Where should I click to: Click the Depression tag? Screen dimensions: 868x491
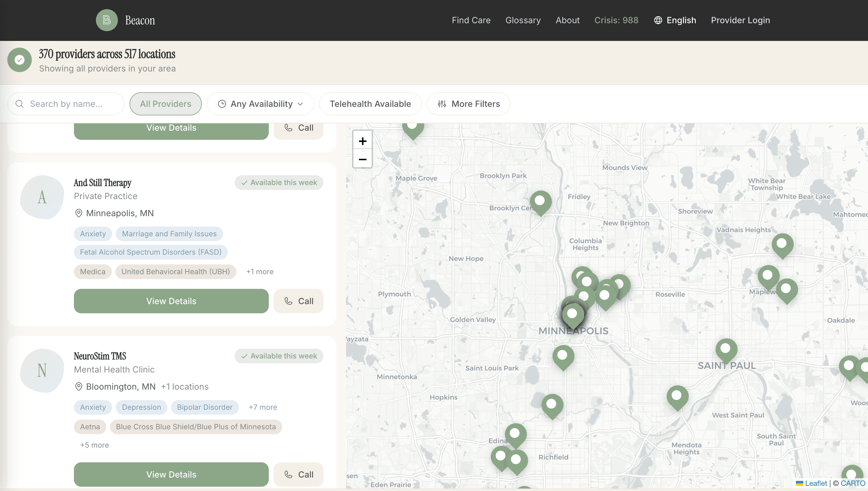coord(141,407)
